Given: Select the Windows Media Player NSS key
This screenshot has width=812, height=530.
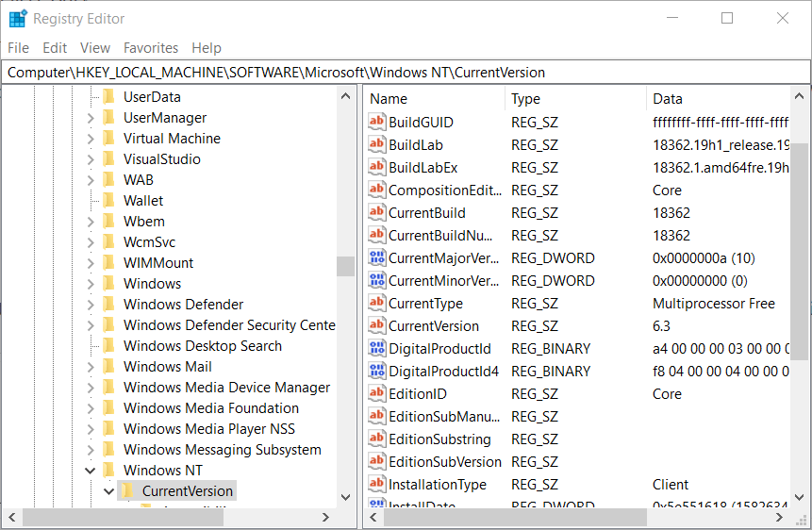Looking at the screenshot, I should (x=209, y=428).
